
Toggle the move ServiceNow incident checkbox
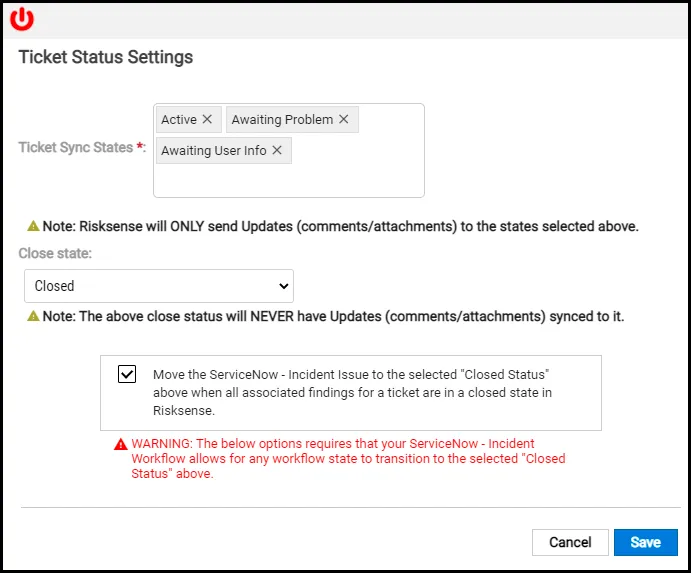click(127, 374)
